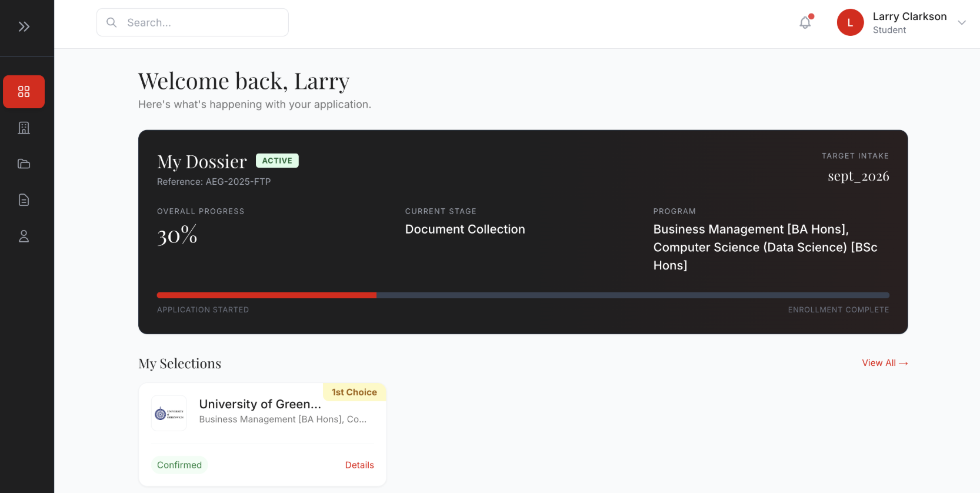980x493 pixels.
Task: Click the ACTIVE status badge
Action: [277, 161]
